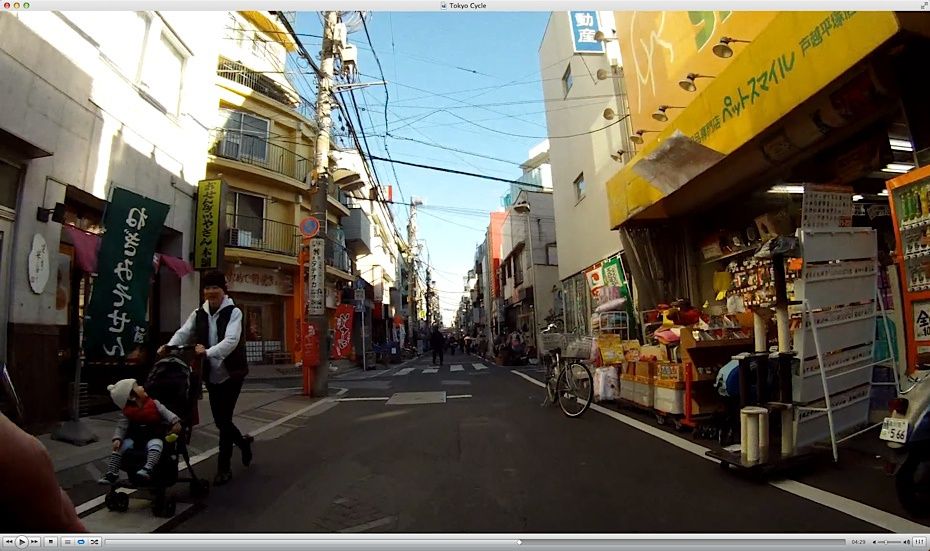
Task: Click the rewind button in the player controls
Action: pos(8,541)
